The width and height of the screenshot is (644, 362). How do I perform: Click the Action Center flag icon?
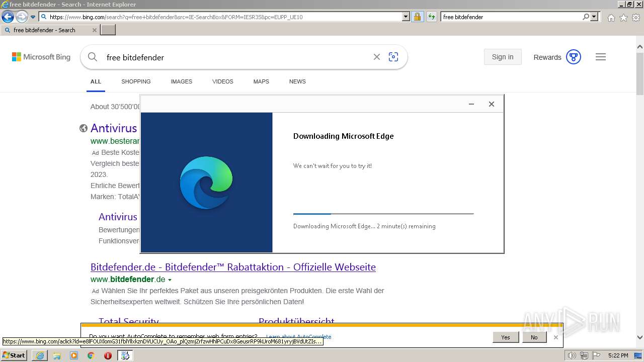pos(596,355)
